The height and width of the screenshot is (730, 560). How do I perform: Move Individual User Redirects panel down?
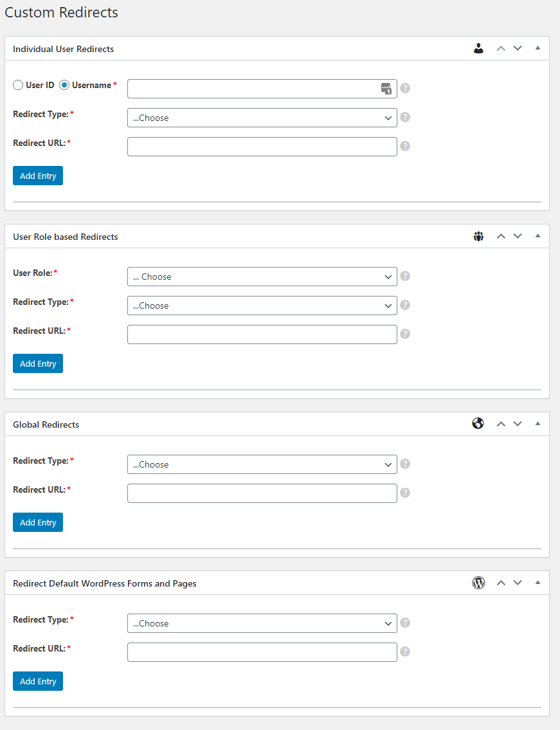518,48
